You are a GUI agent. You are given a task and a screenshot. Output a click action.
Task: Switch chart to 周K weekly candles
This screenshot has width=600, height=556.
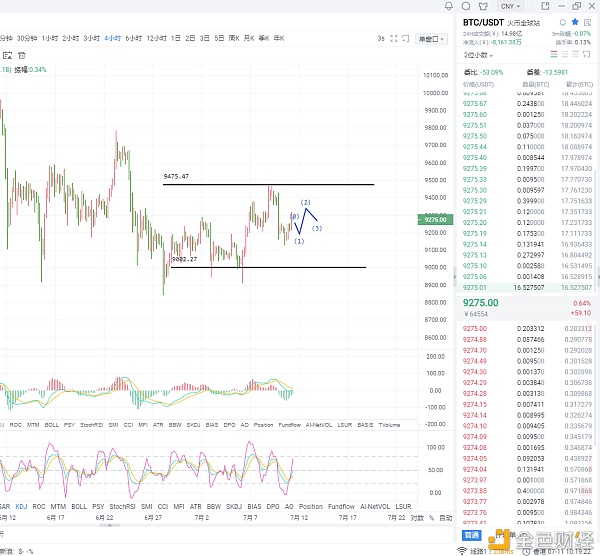[234, 38]
